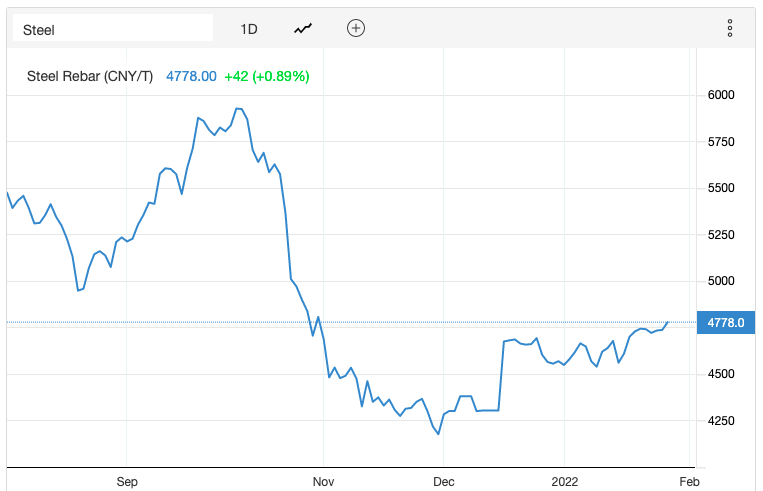
Task: Click the plus circle add-comparison icon
Action: [x=355, y=28]
